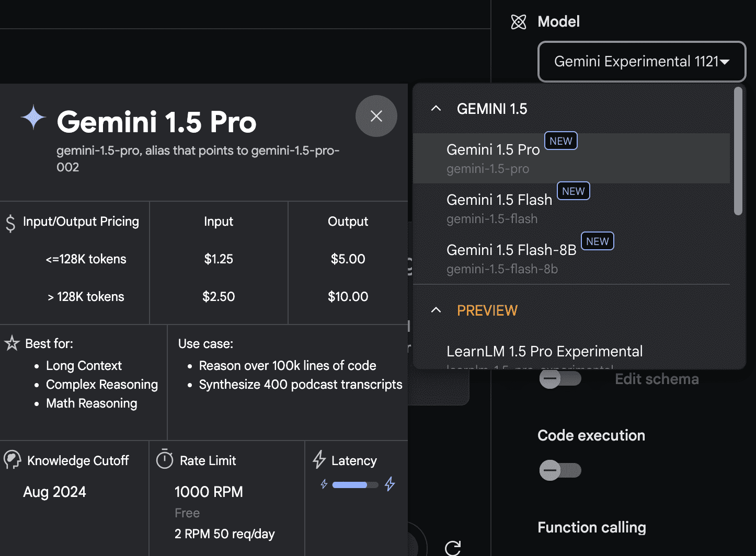Click the Function calling label
The height and width of the screenshot is (556, 756).
tap(592, 528)
